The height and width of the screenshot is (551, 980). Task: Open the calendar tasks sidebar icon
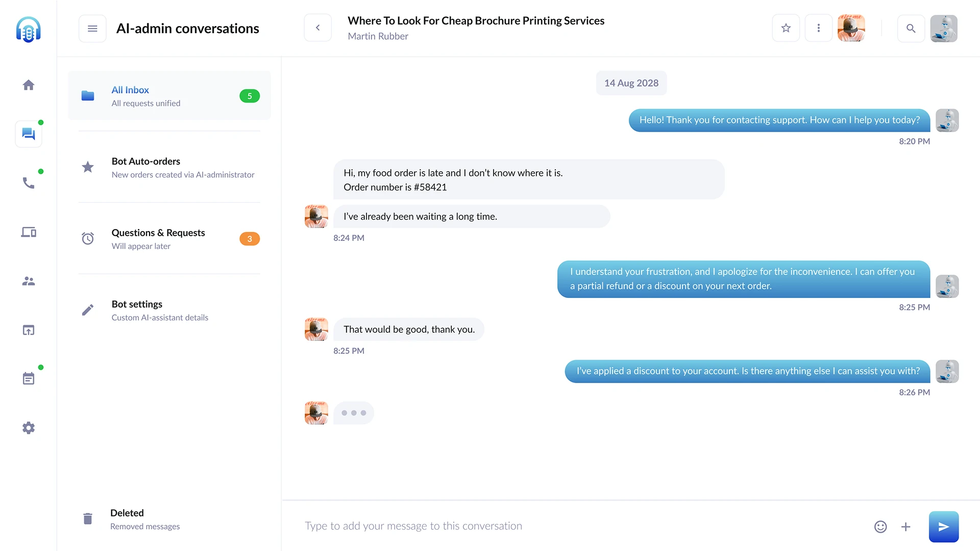pyautogui.click(x=29, y=378)
